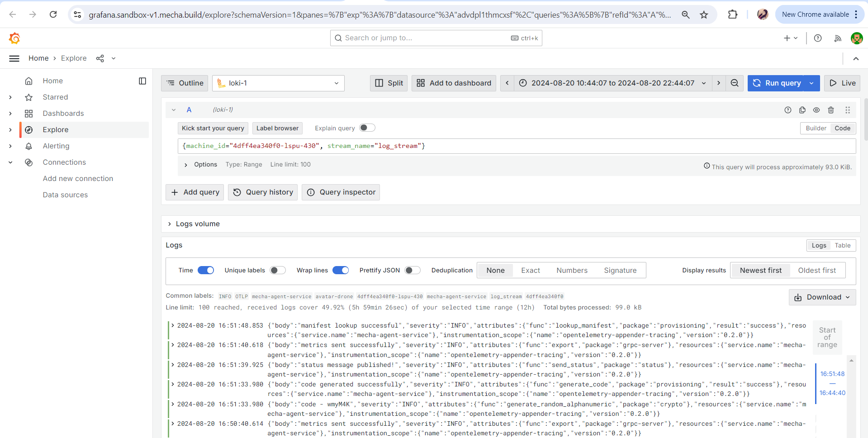The height and width of the screenshot is (438, 868).
Task: Disable Wrap lines switch
Action: point(341,270)
